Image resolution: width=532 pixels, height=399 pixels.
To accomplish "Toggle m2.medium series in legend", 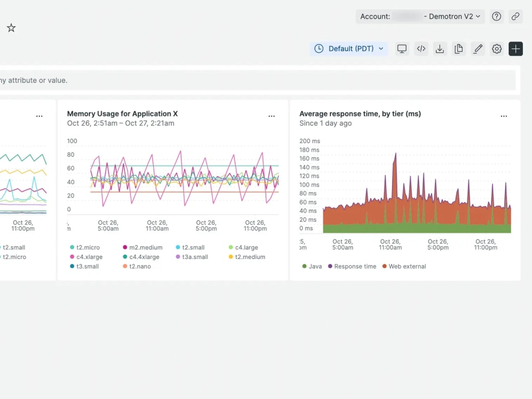I will (143, 247).
